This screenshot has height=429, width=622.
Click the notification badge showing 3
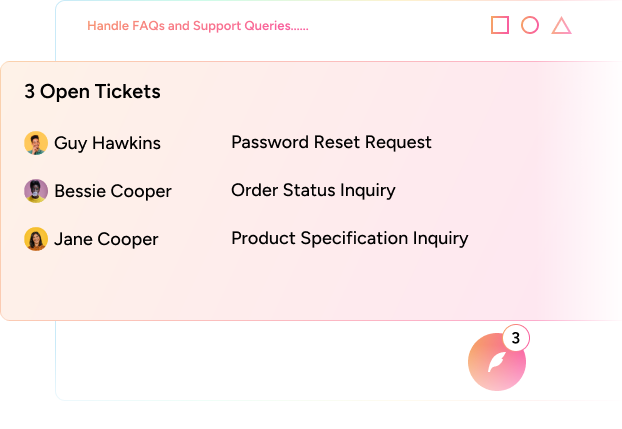pyautogui.click(x=515, y=338)
